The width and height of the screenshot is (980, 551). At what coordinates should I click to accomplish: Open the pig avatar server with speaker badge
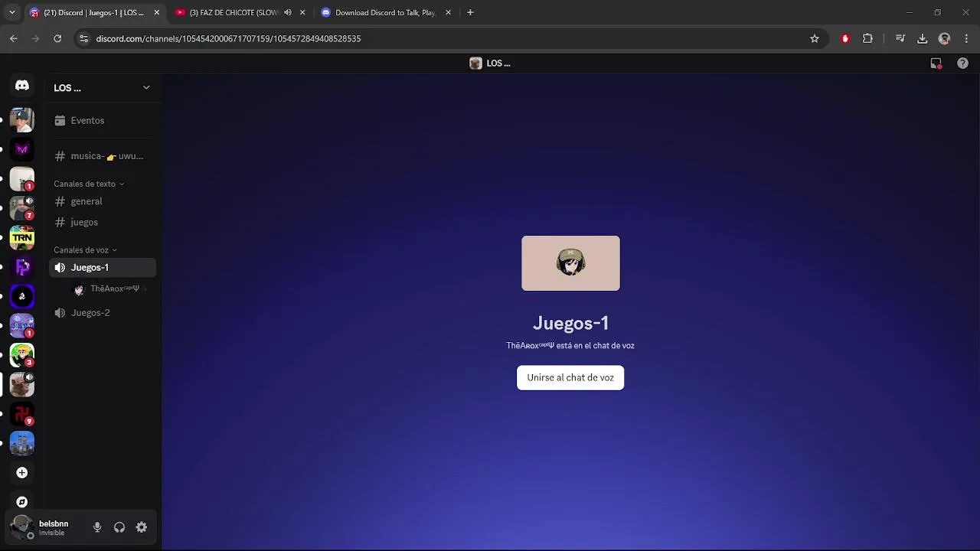point(21,385)
